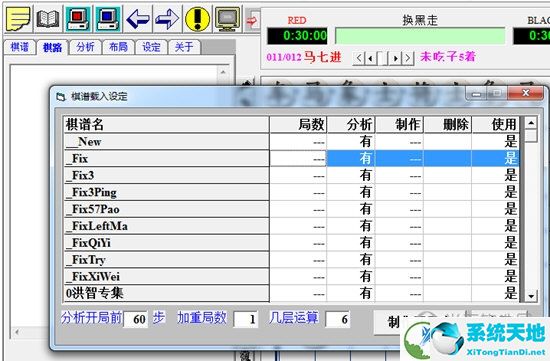Click the blue right arrow toolbar icon
550x361 pixels.
(167, 18)
